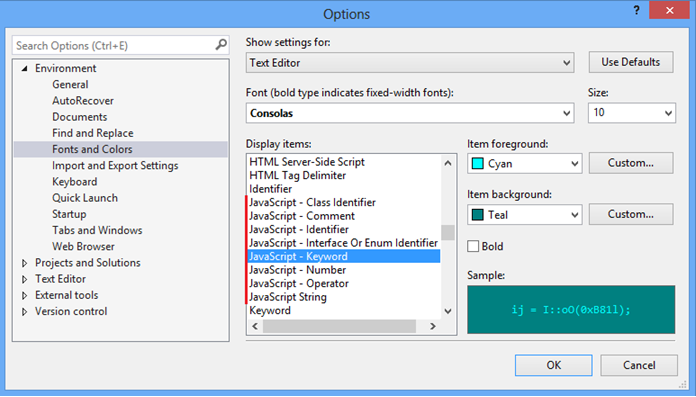The width and height of the screenshot is (696, 397).
Task: Close the Options dialog
Action: tap(669, 10)
